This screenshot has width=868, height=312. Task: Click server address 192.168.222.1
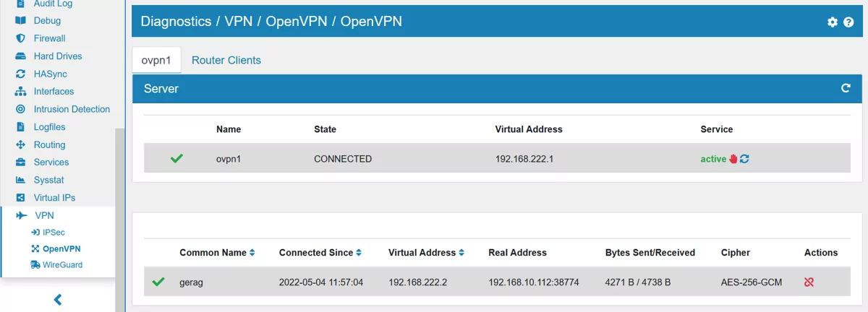tap(524, 159)
